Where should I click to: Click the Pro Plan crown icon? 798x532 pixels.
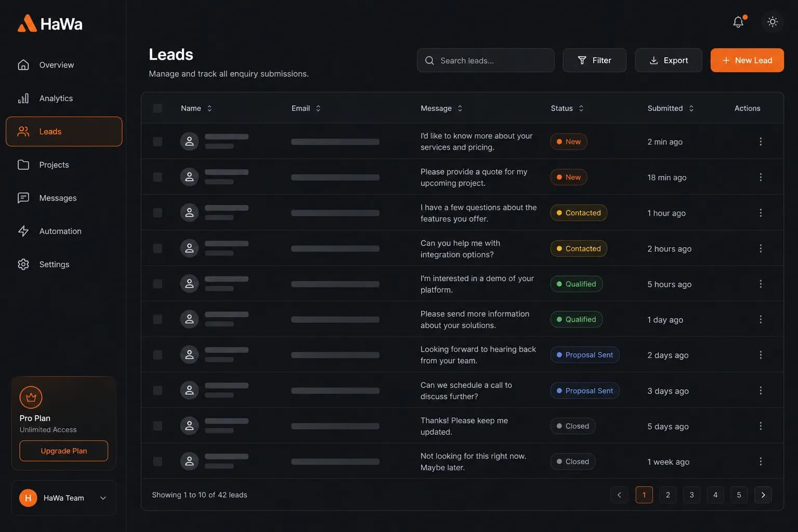pos(31,397)
